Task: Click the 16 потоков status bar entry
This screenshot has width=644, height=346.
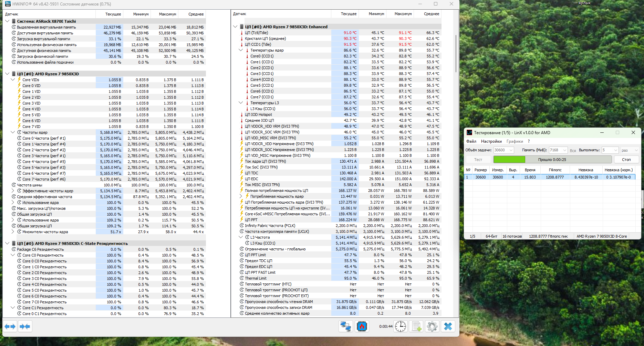Action: pyautogui.click(x=512, y=236)
